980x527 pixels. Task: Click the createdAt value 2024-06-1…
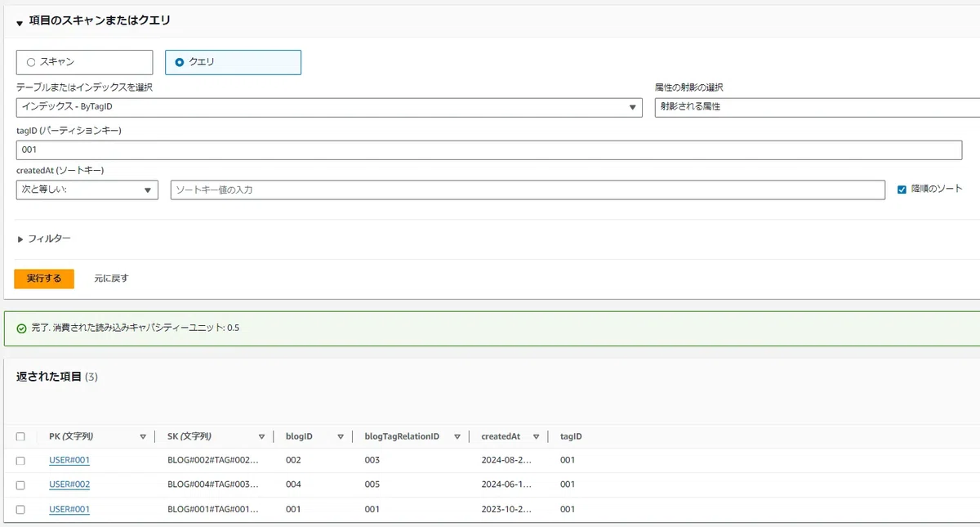(x=506, y=485)
